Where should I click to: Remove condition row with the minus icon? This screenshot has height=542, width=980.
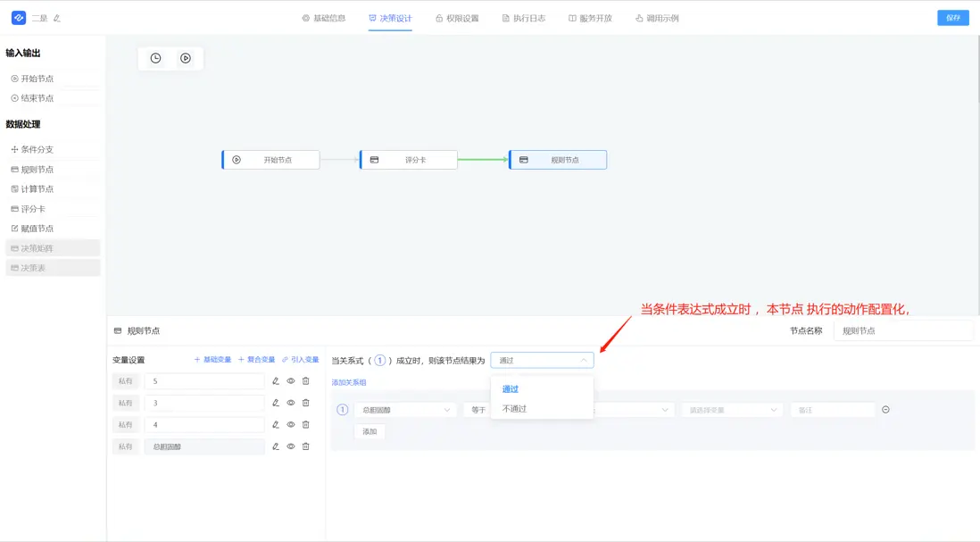[x=885, y=410]
